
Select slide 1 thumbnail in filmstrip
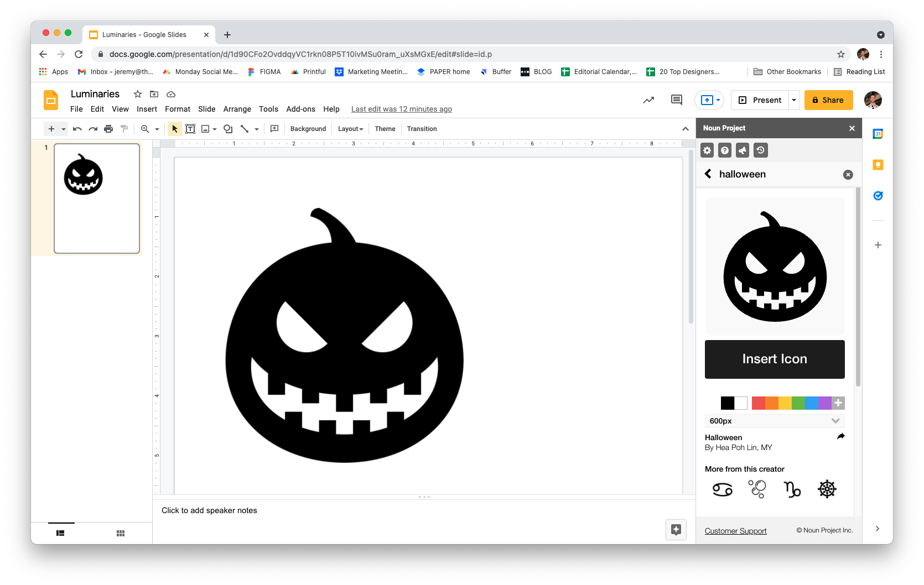click(97, 199)
